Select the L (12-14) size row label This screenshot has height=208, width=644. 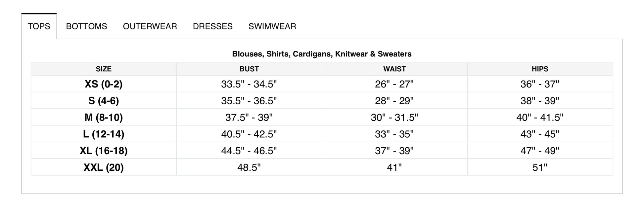click(x=104, y=134)
